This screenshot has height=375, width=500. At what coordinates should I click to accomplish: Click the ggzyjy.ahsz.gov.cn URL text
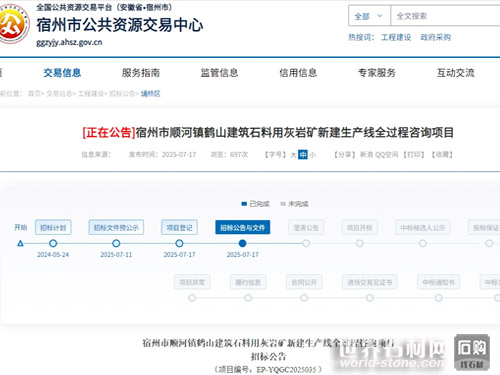[x=69, y=42]
